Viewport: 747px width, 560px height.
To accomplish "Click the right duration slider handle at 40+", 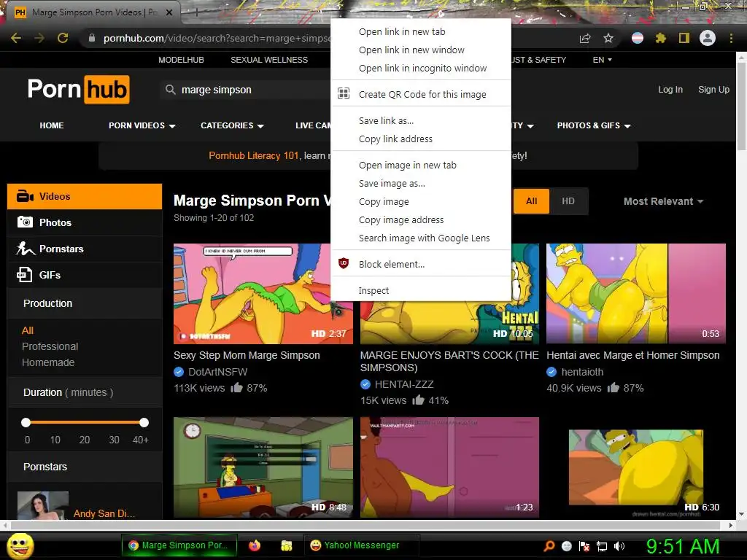I will click(144, 422).
